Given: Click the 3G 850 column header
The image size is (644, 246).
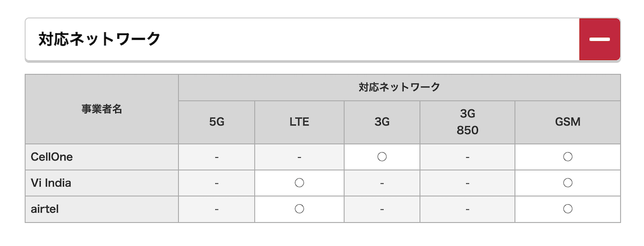Looking at the screenshot, I should (467, 122).
